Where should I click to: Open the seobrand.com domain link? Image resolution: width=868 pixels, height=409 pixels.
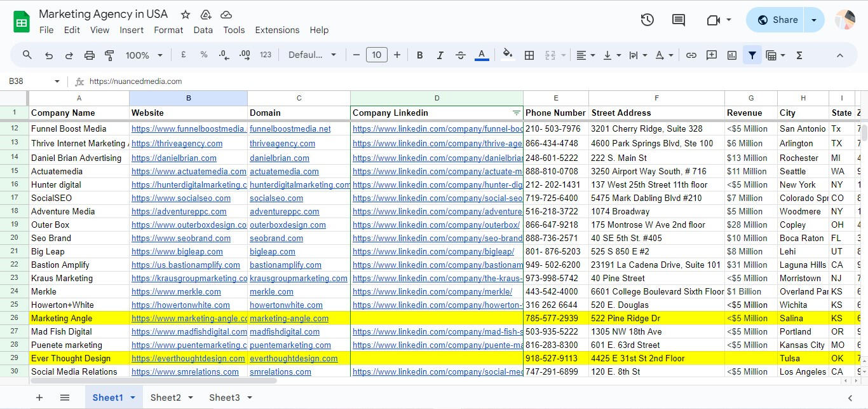pyautogui.click(x=276, y=238)
